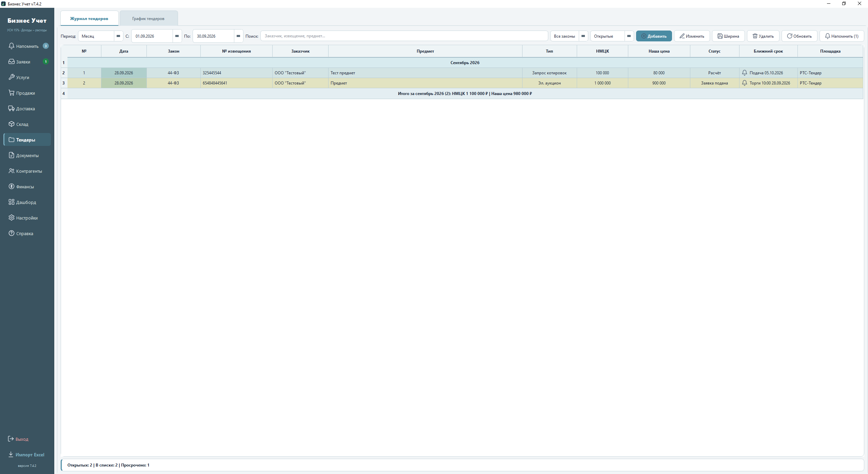The width and height of the screenshot is (868, 474).
Task: Switch to График тендеров tab
Action: tap(149, 18)
